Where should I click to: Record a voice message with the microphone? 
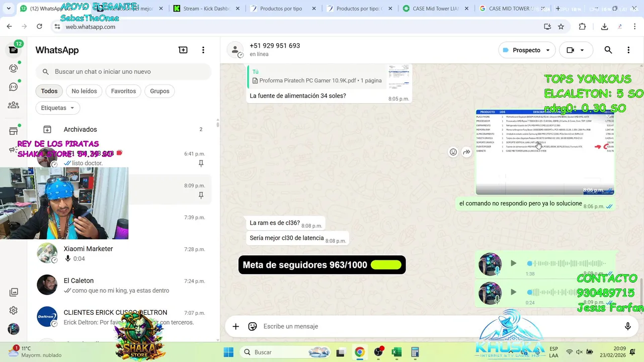628,326
